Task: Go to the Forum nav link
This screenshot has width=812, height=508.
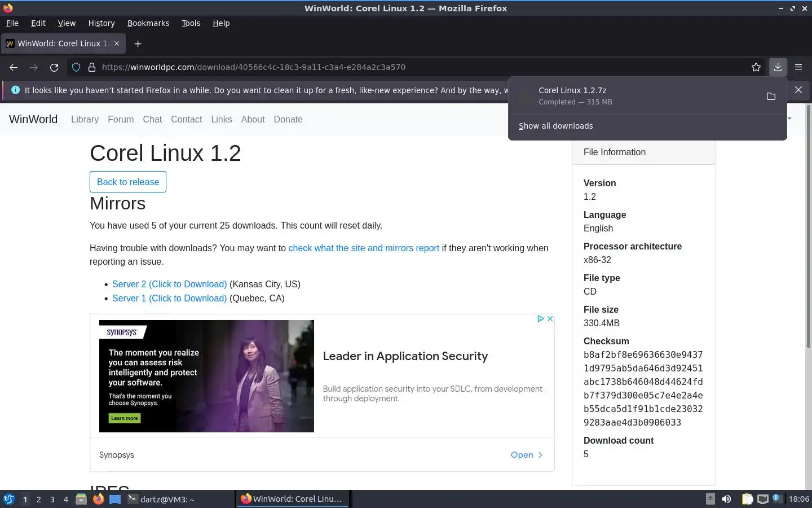Action: (x=121, y=119)
